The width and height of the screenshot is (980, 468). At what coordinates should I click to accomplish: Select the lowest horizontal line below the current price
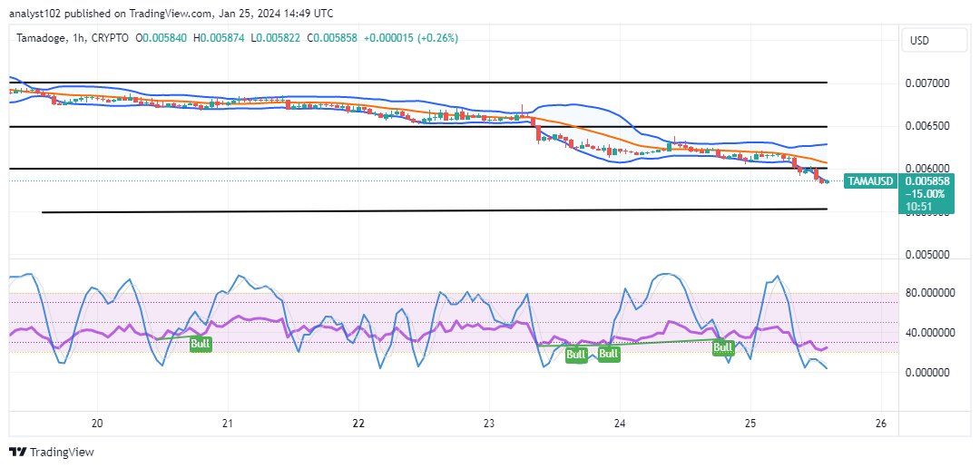435,210
